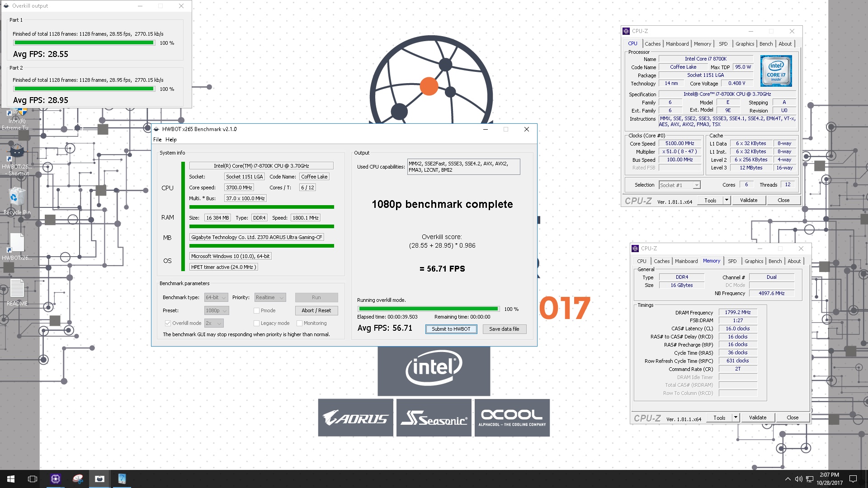This screenshot has height=488, width=868.
Task: Click the Run button
Action: pos(316,297)
